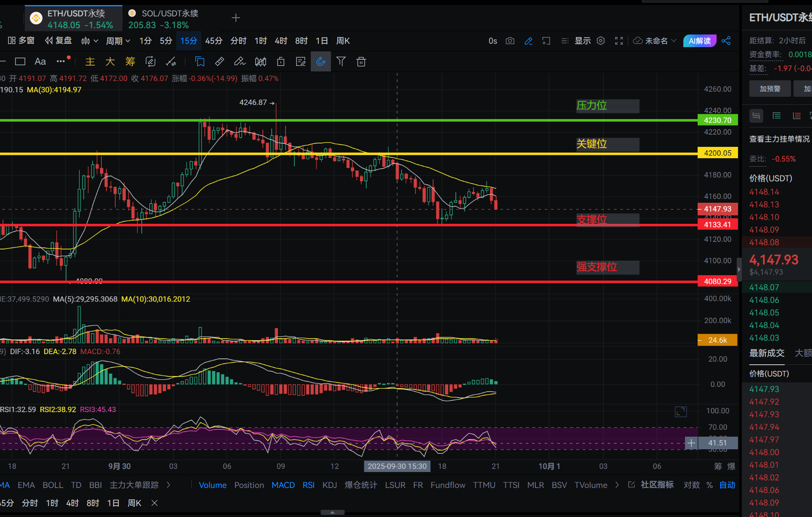
Task: Select the ruler measurement tool
Action: (x=220, y=62)
